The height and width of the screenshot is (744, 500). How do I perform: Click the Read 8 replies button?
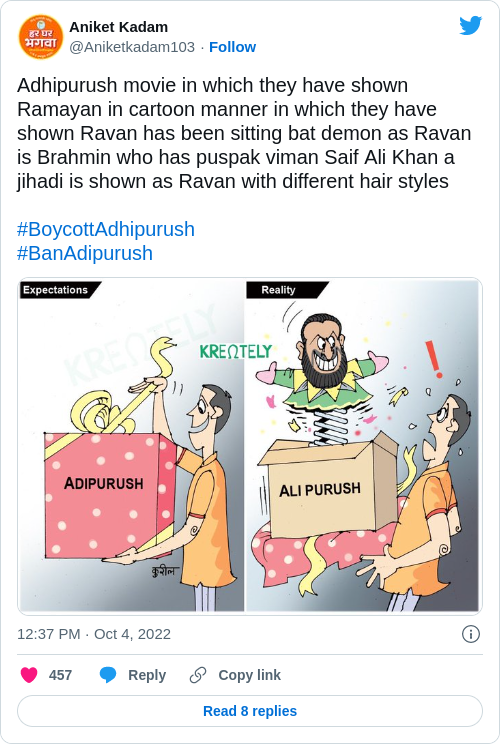[x=250, y=711]
